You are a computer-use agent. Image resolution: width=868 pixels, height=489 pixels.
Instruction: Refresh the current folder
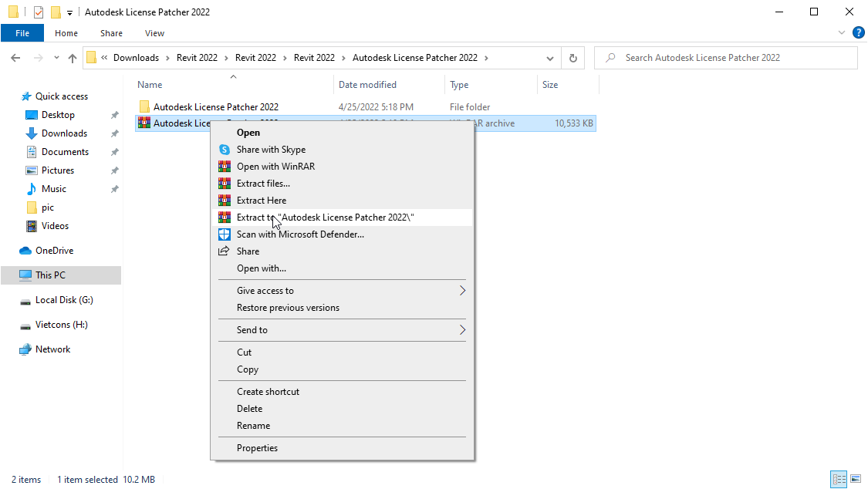(573, 58)
